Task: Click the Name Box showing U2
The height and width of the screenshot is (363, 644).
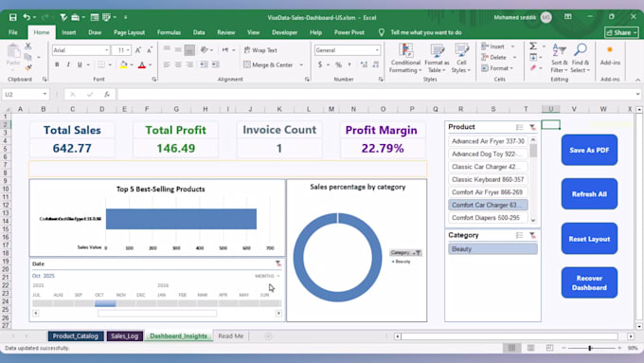Action: [x=25, y=95]
